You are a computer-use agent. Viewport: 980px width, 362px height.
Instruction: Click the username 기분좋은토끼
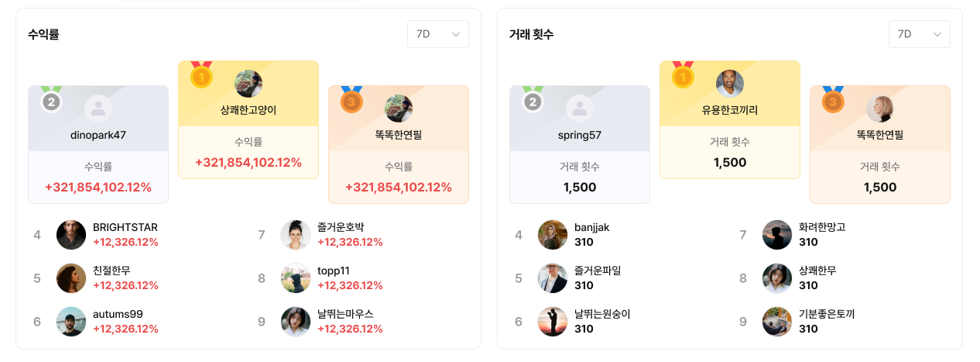827,314
